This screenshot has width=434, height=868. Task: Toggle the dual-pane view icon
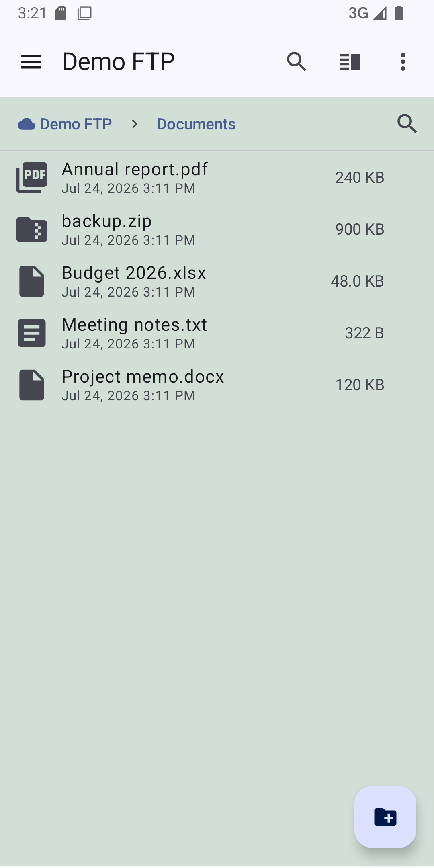[x=350, y=62]
